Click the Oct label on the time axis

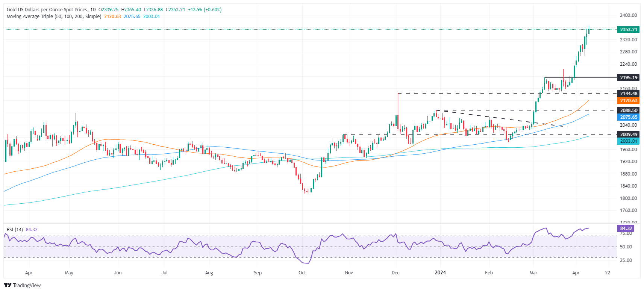(302, 273)
